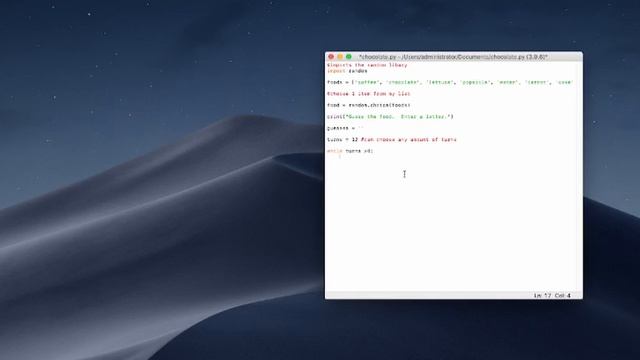
Task: Click the print 'Guess the food' line
Action: tap(390, 116)
